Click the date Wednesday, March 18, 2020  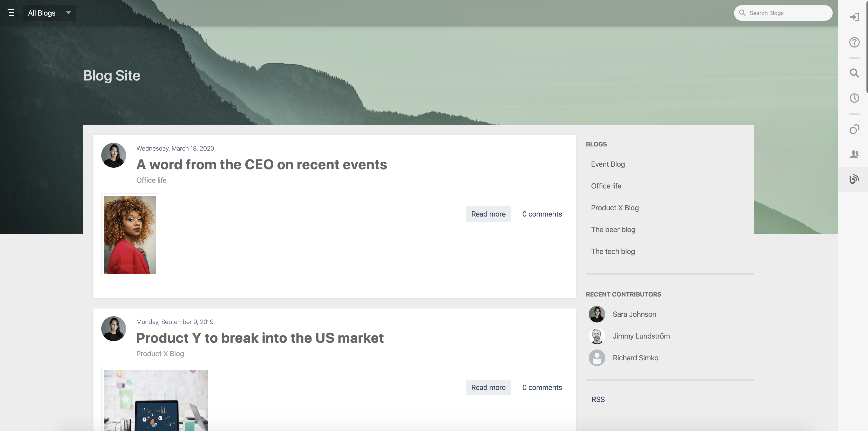pyautogui.click(x=175, y=149)
